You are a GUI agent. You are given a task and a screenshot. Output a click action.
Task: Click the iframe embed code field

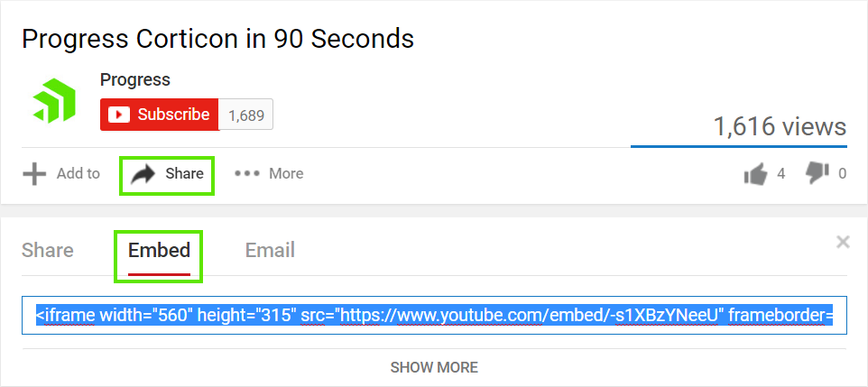(x=434, y=315)
